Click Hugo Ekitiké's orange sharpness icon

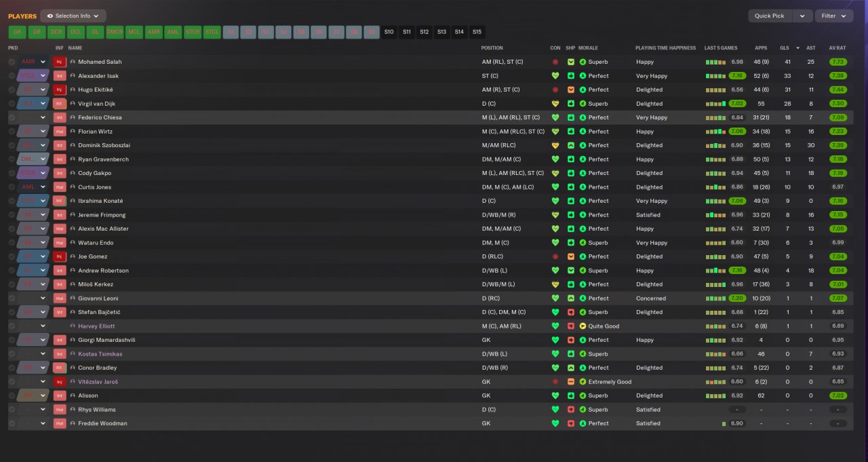point(571,90)
